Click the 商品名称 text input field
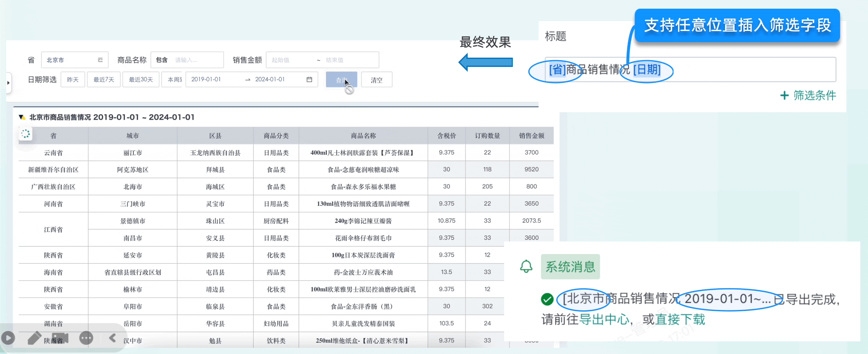868x354 pixels. click(x=197, y=60)
